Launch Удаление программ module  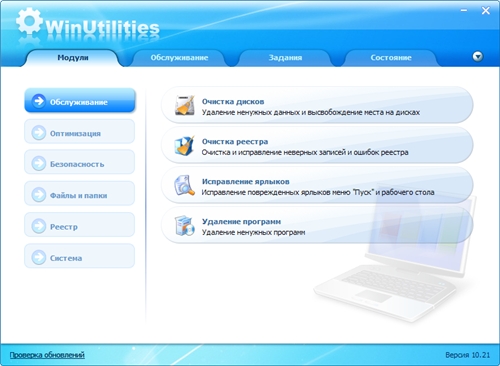(317, 225)
